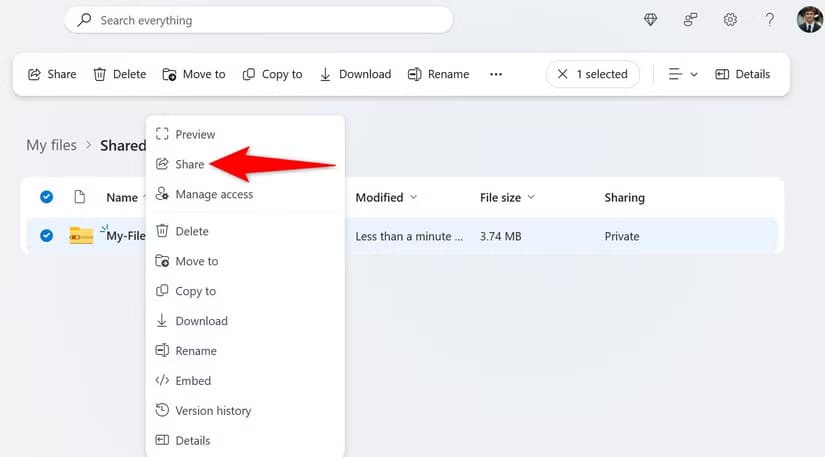825x457 pixels.
Task: Open the more options ellipsis in toolbar
Action: (496, 74)
